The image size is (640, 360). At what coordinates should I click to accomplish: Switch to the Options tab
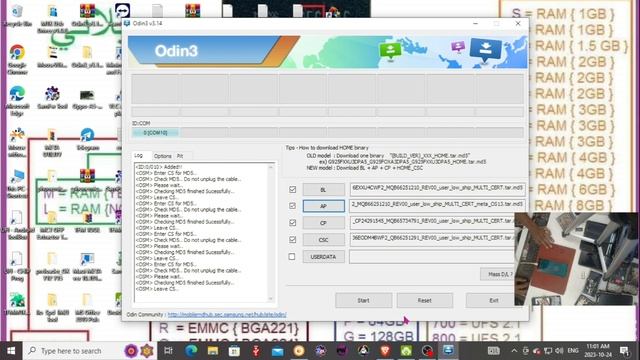pyautogui.click(x=162, y=156)
